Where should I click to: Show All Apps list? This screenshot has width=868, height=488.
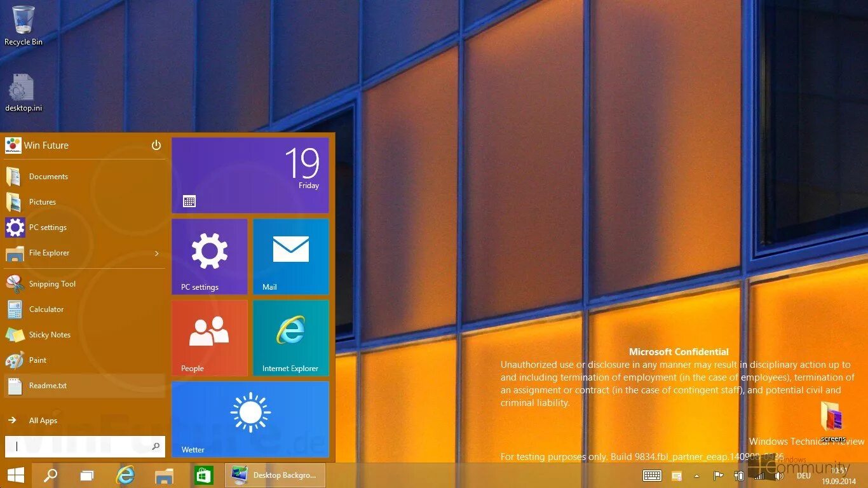[85, 421]
